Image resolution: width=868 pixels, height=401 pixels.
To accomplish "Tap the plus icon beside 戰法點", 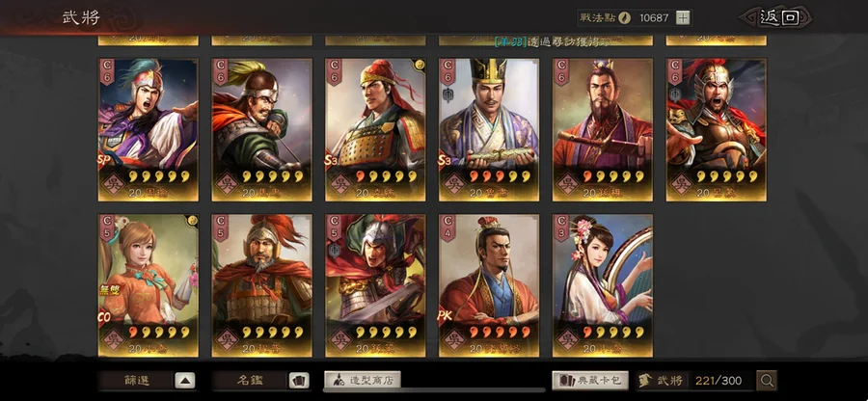I will (683, 17).
